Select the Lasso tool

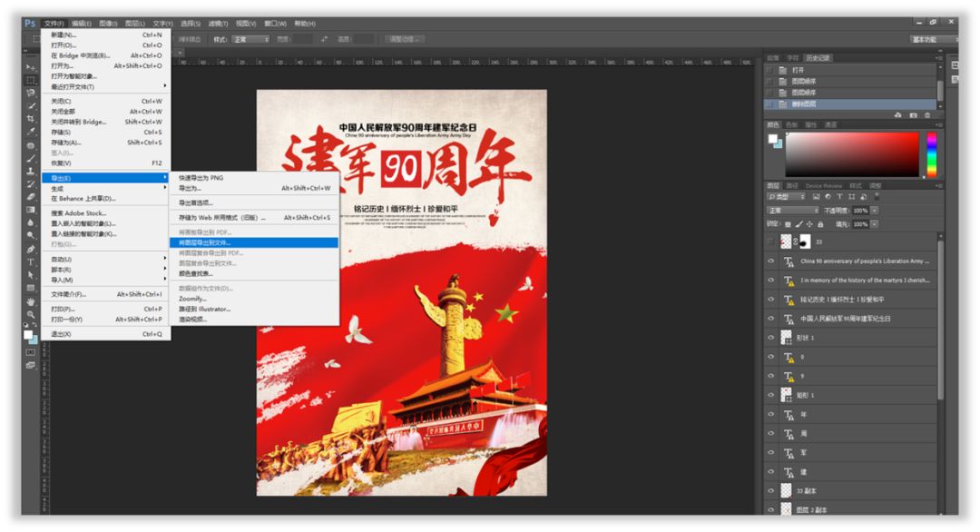tap(30, 93)
